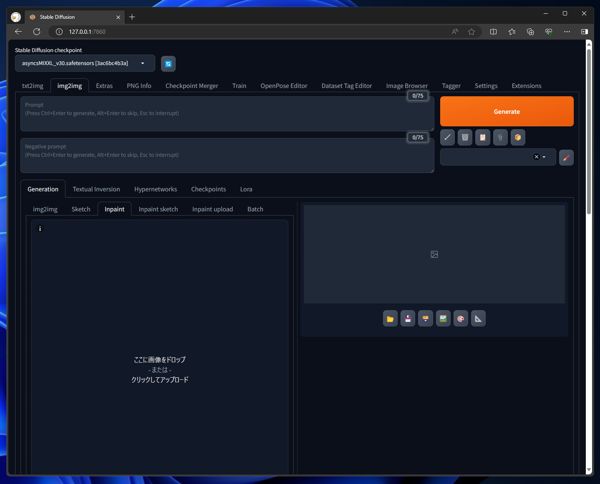Open a new browser tab
The width and height of the screenshot is (600, 484).
pos(132,17)
